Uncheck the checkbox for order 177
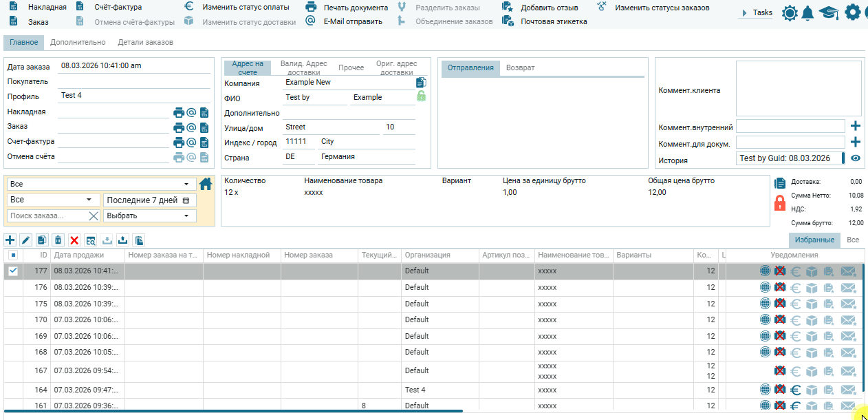 click(x=13, y=271)
